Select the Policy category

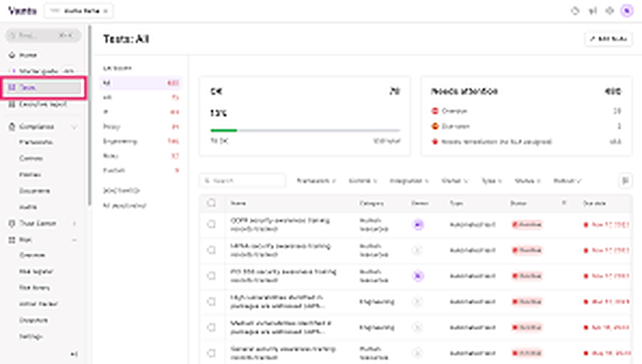click(141, 127)
